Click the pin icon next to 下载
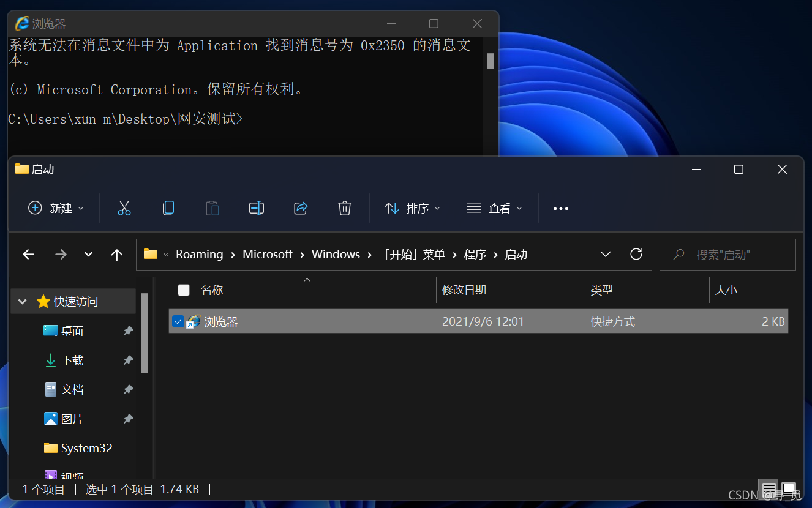The height and width of the screenshot is (508, 812). click(x=128, y=360)
